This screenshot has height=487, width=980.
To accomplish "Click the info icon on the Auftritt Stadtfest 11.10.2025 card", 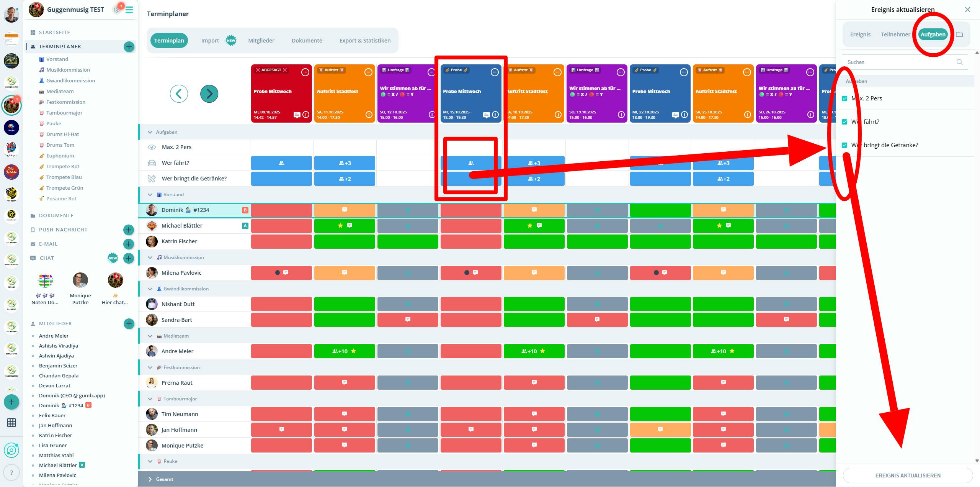I will pos(369,115).
